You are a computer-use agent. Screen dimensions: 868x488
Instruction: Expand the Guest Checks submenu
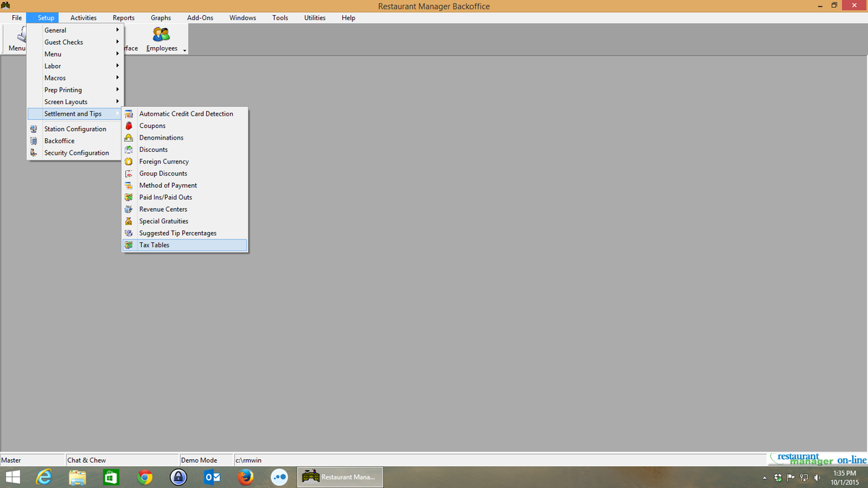pos(75,42)
